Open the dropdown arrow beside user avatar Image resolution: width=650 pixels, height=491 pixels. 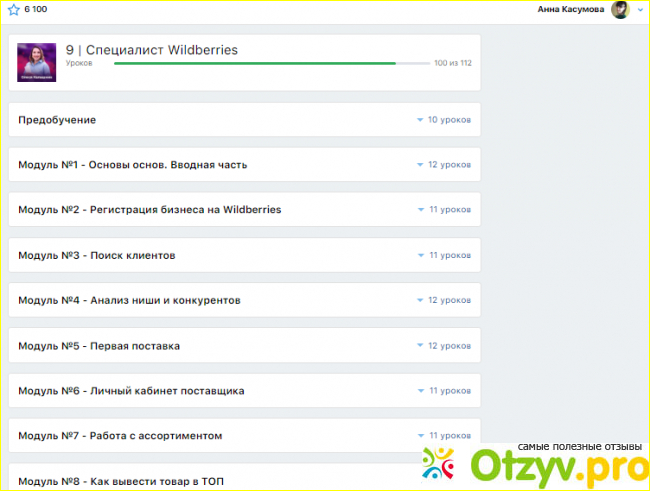(640, 10)
